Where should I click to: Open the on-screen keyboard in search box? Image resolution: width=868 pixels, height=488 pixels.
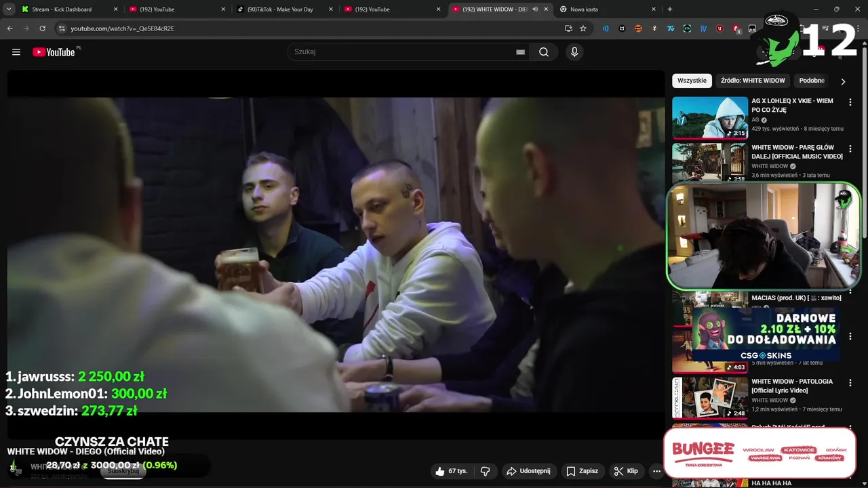click(x=520, y=52)
